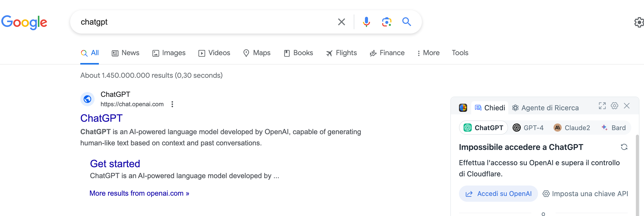Image resolution: width=644 pixels, height=216 pixels.
Task: Start voice search with microphone icon
Action: 366,22
